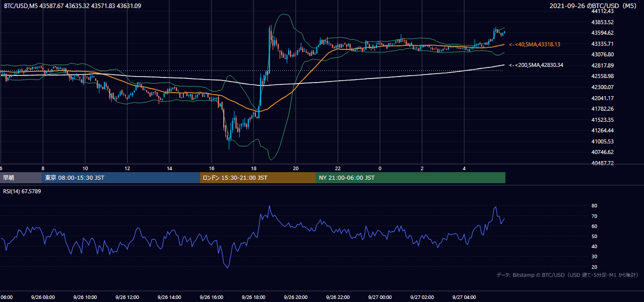
Task: Click the chart title 2021-09-26 のBTC/USD（M5）
Action: [x=594, y=6]
